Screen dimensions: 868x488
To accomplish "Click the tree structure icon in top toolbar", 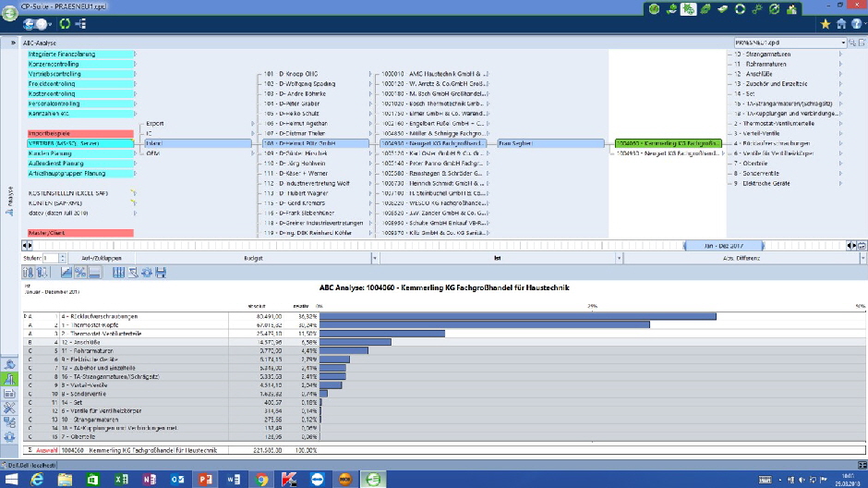I will (81, 24).
